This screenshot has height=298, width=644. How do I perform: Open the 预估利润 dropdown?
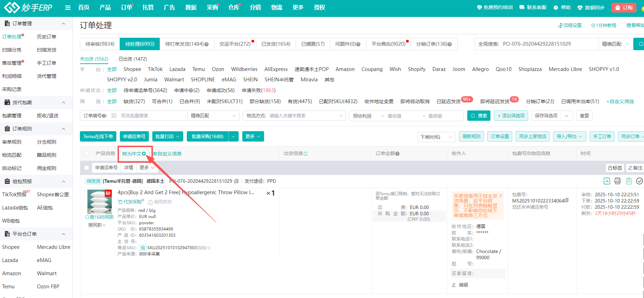[368, 116]
